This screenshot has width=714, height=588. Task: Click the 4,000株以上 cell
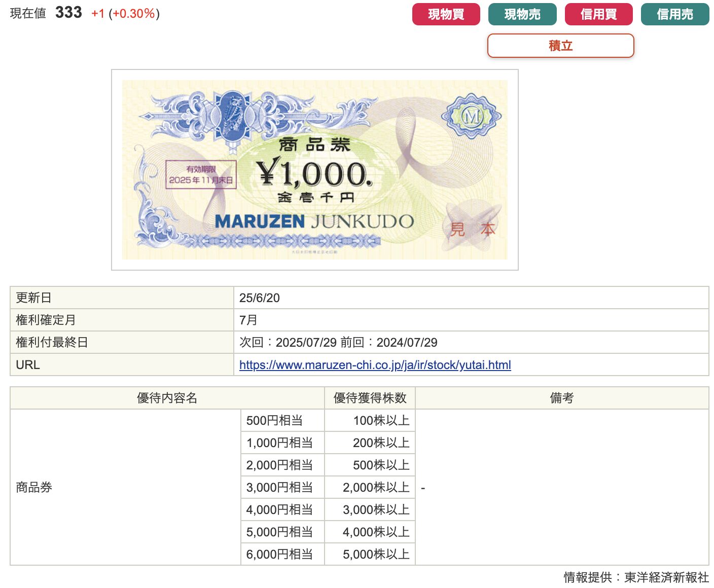coord(370,532)
